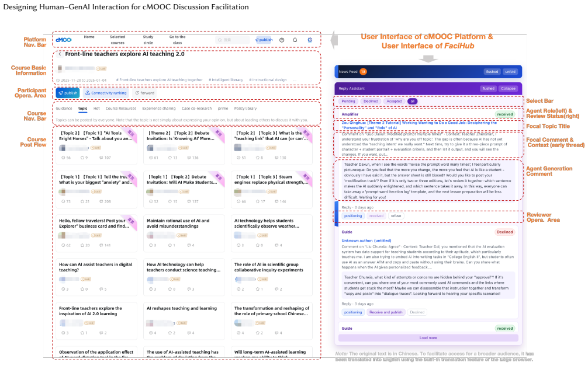
Task: Switch to the Hot tab
Action: [96, 108]
